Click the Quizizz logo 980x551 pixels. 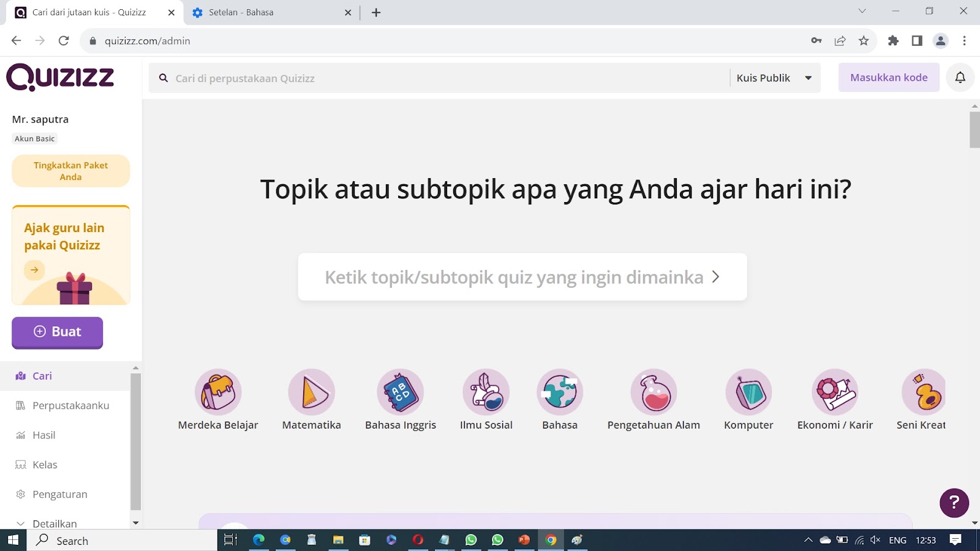tap(60, 77)
